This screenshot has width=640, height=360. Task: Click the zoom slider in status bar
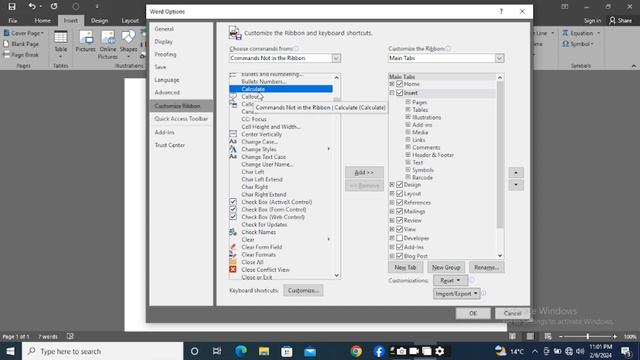pos(588,336)
